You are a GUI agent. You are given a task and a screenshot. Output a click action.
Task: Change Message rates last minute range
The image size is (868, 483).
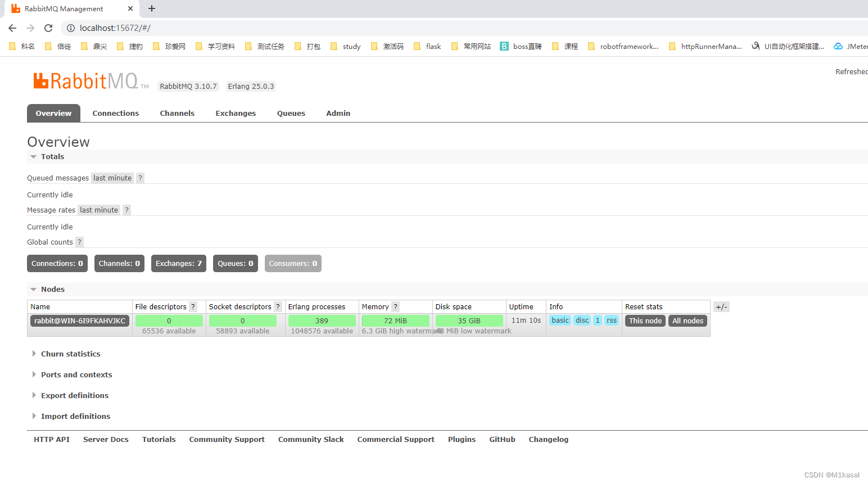point(99,210)
